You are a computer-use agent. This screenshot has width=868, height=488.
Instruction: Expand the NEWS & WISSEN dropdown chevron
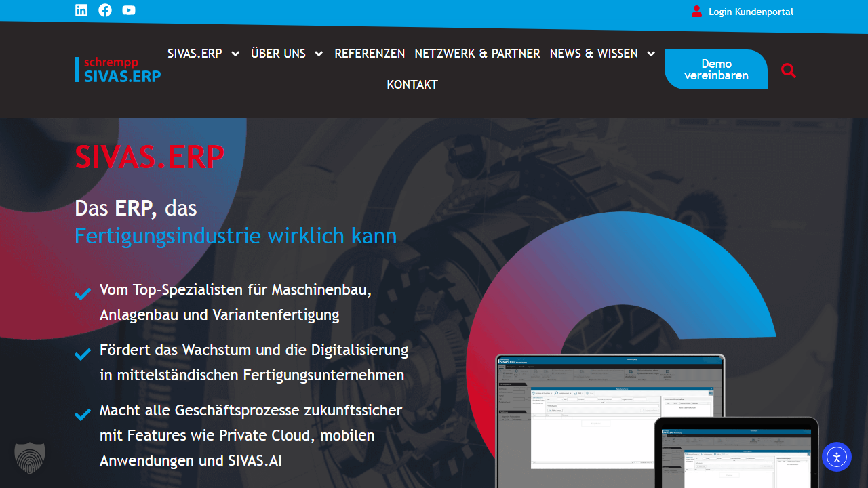point(651,54)
